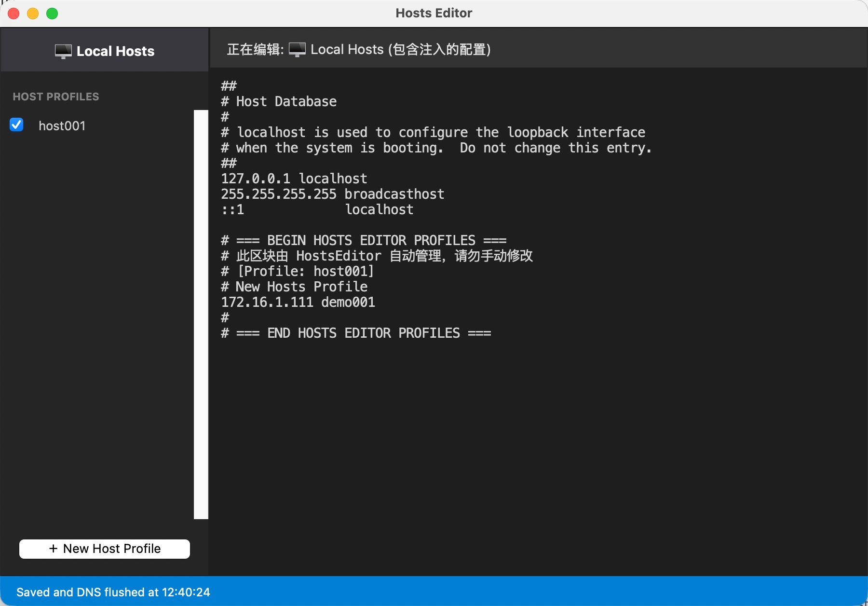
Task: Click the Local Hosts monitor icon in sidebar
Action: (63, 51)
